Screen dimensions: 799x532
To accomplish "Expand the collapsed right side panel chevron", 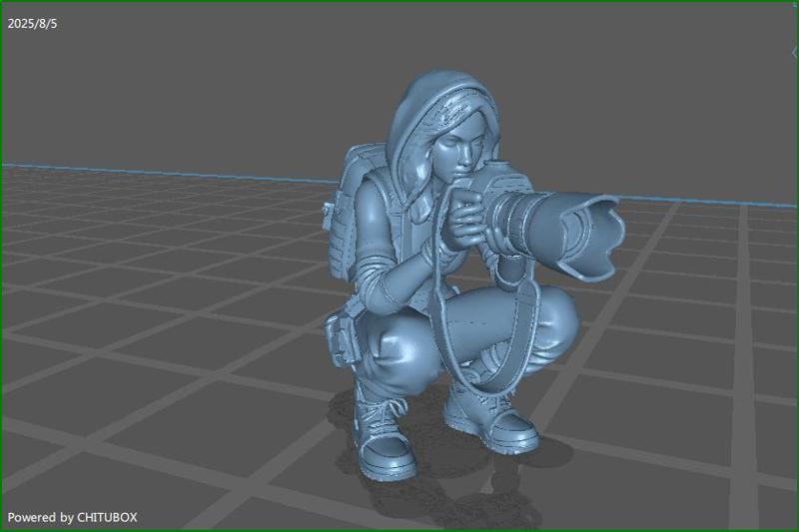I will (x=794, y=52).
